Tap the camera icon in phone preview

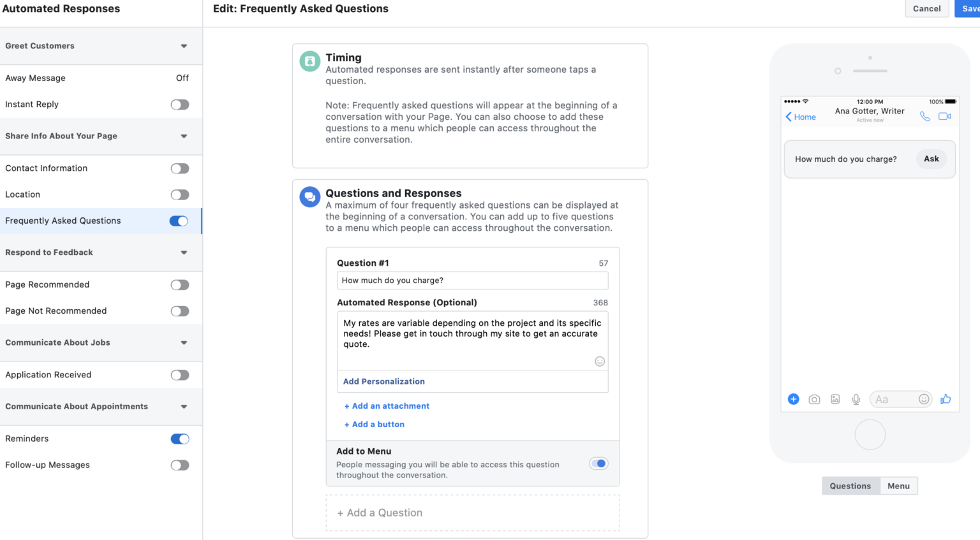tap(814, 399)
